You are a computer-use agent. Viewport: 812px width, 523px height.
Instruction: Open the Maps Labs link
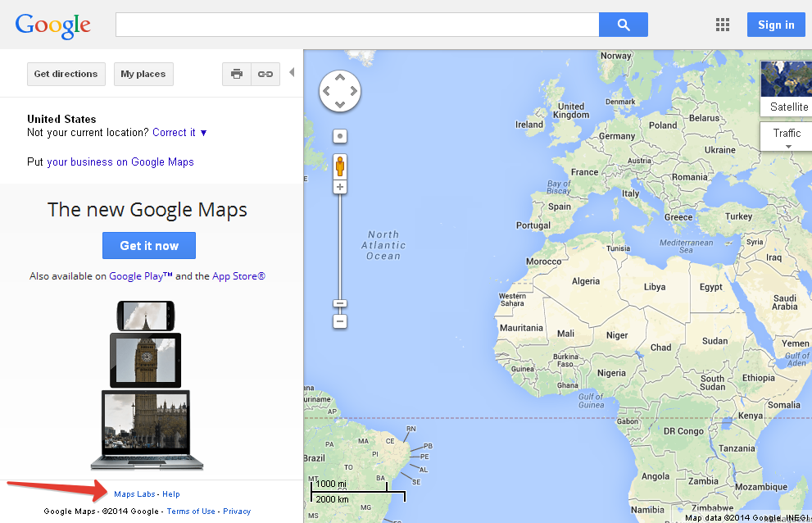tap(135, 494)
